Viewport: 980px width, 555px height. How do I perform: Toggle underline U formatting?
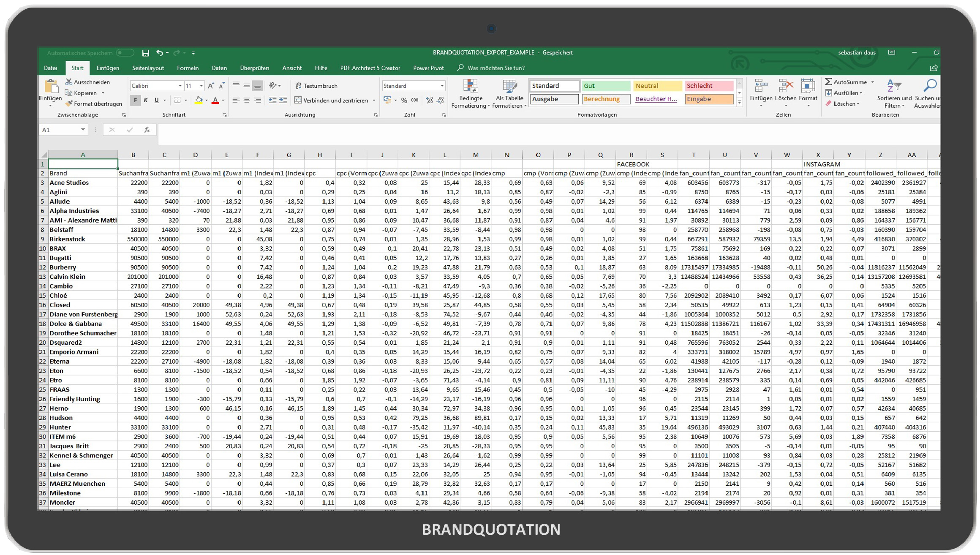point(157,101)
